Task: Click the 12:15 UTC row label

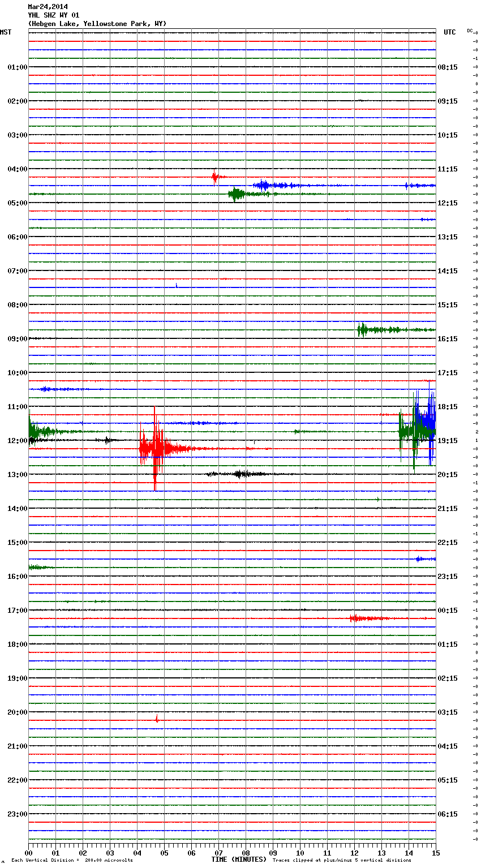Action: coord(448,203)
